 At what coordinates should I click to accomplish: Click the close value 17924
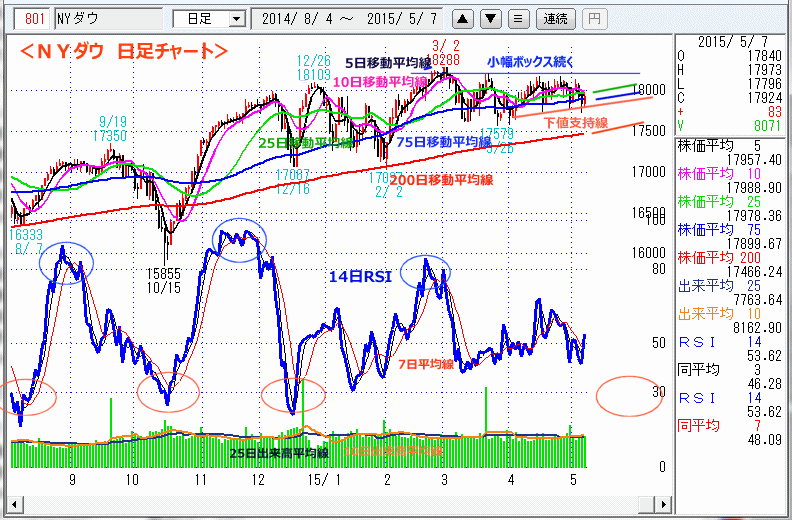(765, 98)
